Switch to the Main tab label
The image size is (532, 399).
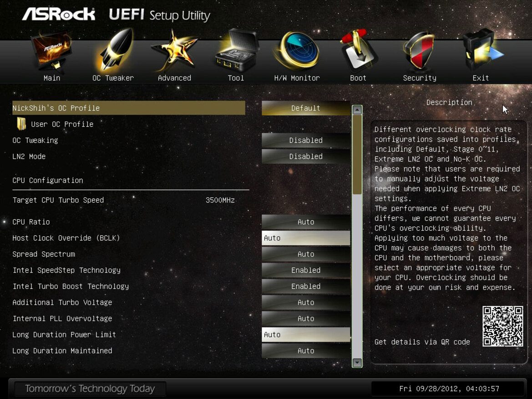tap(52, 78)
